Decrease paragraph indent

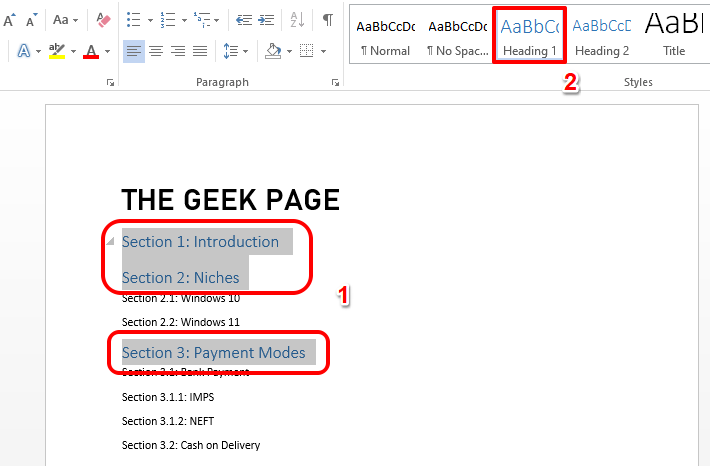[x=244, y=20]
